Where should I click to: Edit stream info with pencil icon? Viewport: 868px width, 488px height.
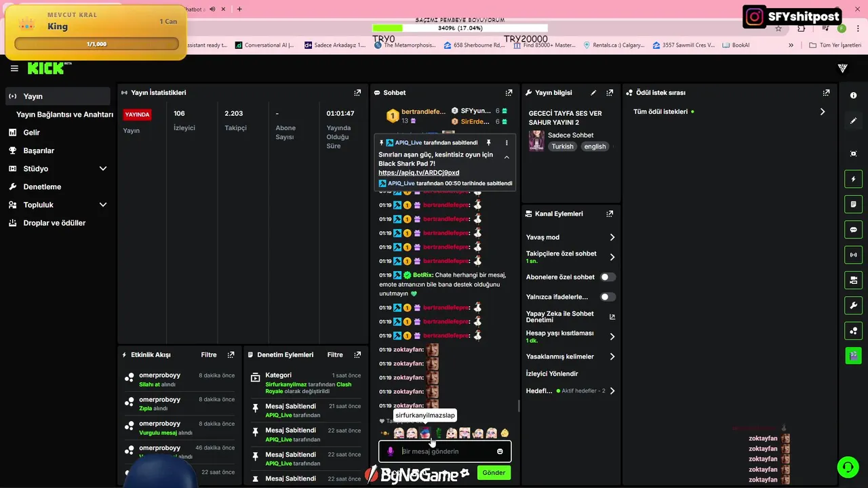[593, 93]
